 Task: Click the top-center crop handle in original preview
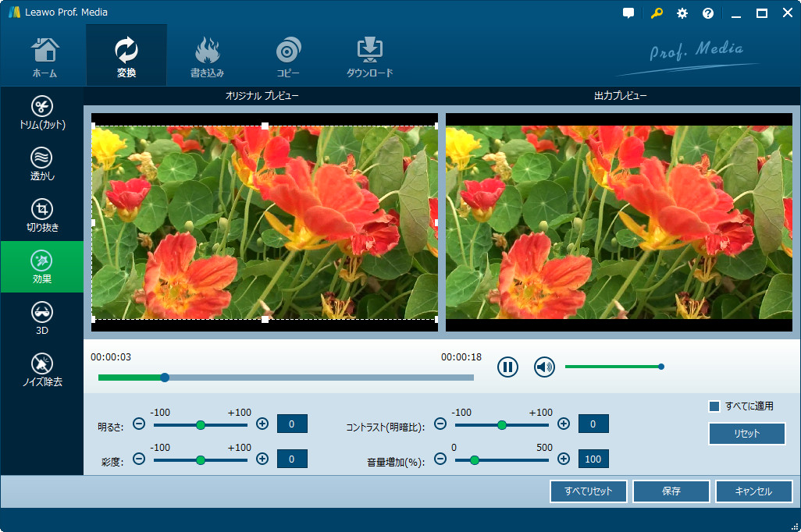coord(265,126)
